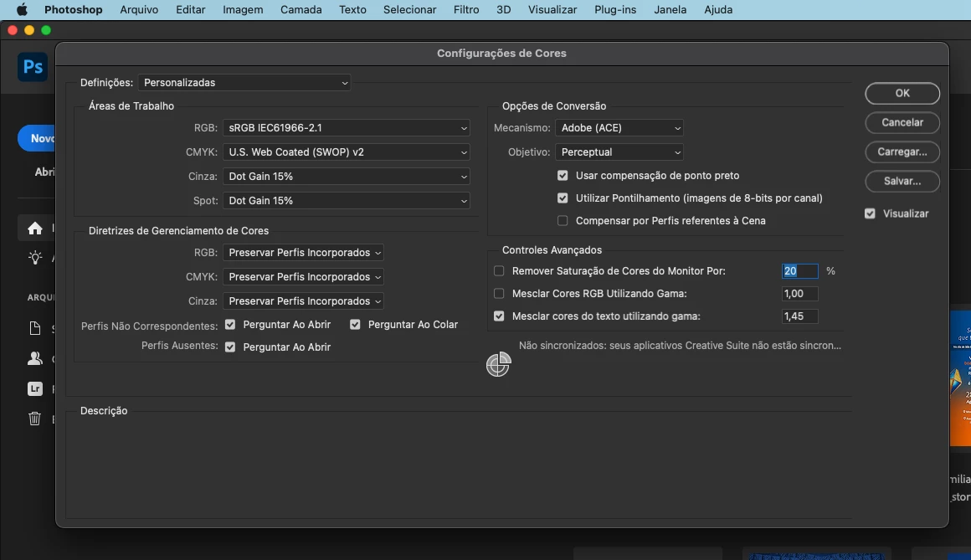
Task: Enable Remover Saturação de Cores do Monitor
Action: (x=499, y=271)
